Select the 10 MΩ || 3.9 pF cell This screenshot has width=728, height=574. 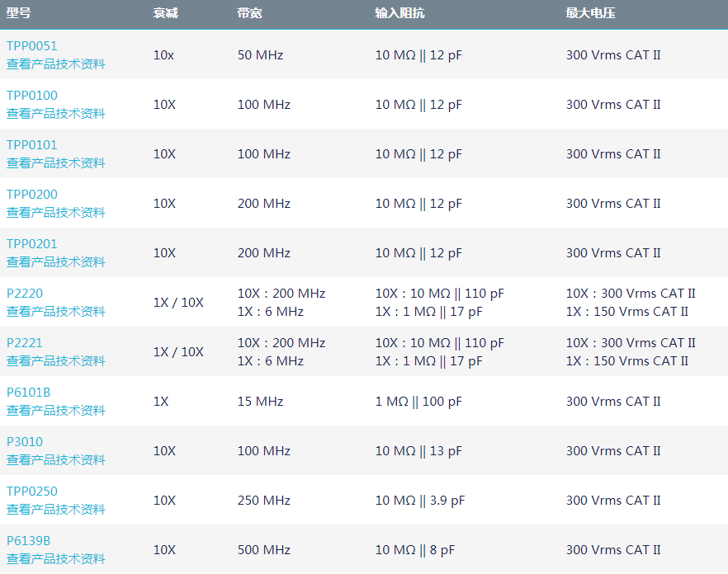pyautogui.click(x=420, y=501)
